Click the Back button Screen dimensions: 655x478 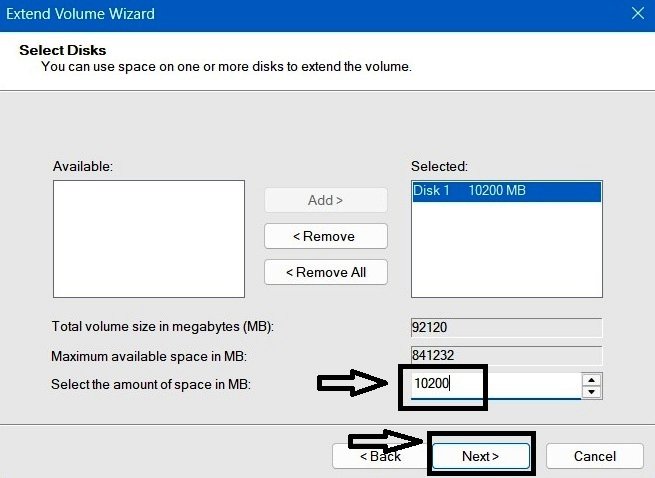[x=379, y=456]
